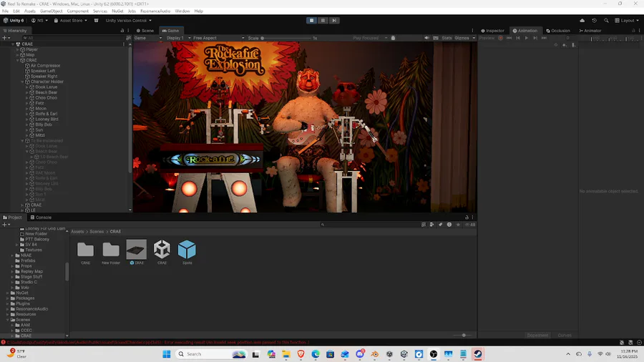
Task: Toggle the frame debugger bug icon
Action: point(393,38)
